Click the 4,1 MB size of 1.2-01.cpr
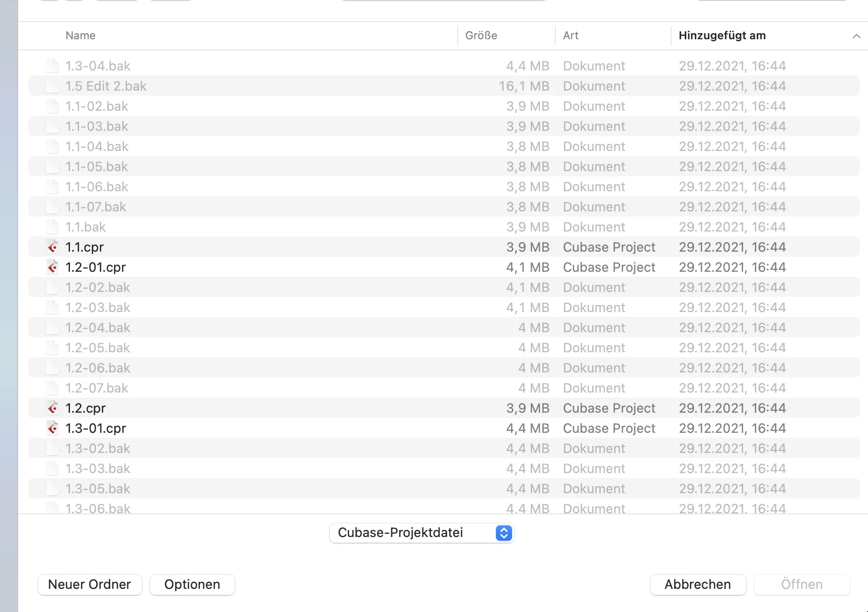 click(x=528, y=267)
